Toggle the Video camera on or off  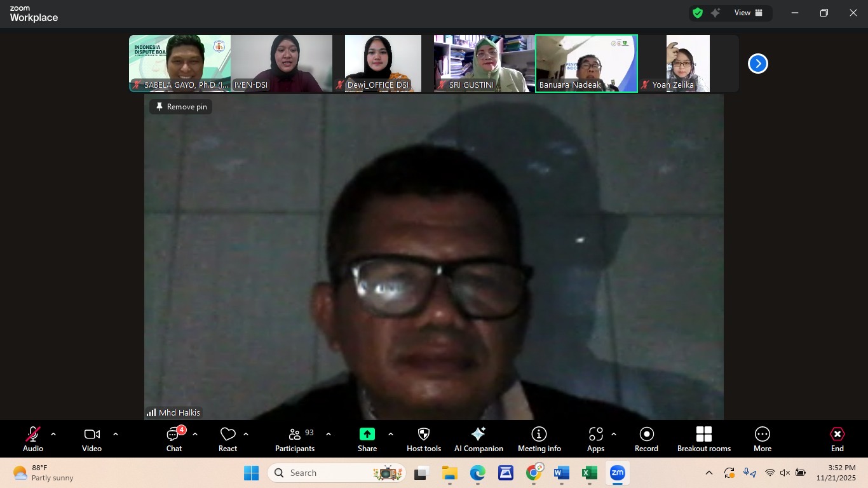point(92,438)
